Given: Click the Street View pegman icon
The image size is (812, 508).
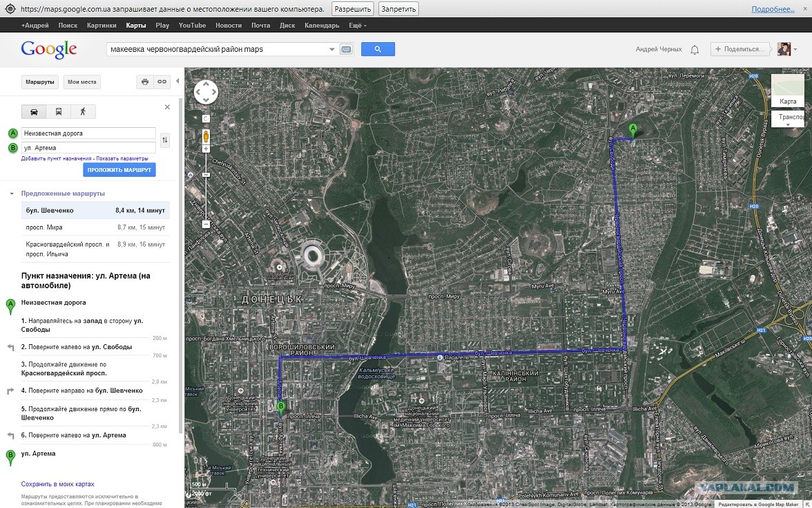Looking at the screenshot, I should (206, 136).
